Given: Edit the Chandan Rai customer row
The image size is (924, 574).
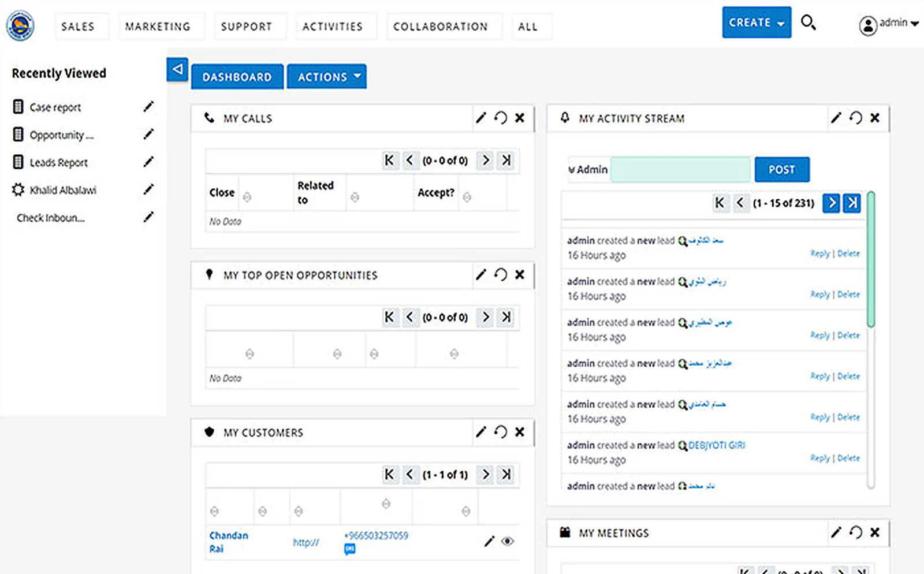Looking at the screenshot, I should click(489, 541).
